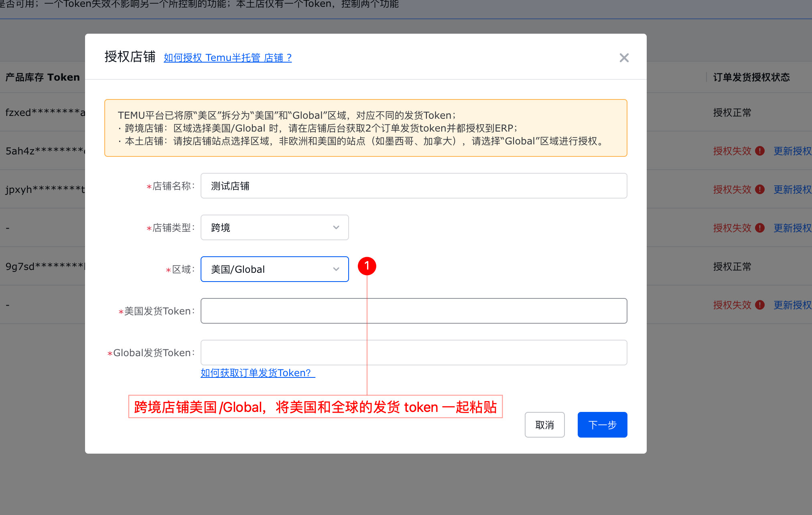Click 更新授权 in the 5ah4z token row
The height and width of the screenshot is (515, 812).
792,151
